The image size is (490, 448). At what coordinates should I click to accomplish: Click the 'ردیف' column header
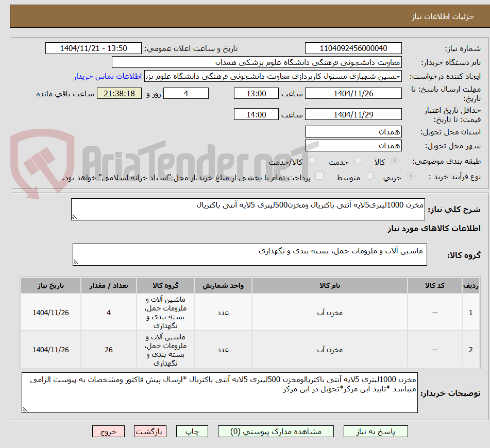tap(470, 286)
